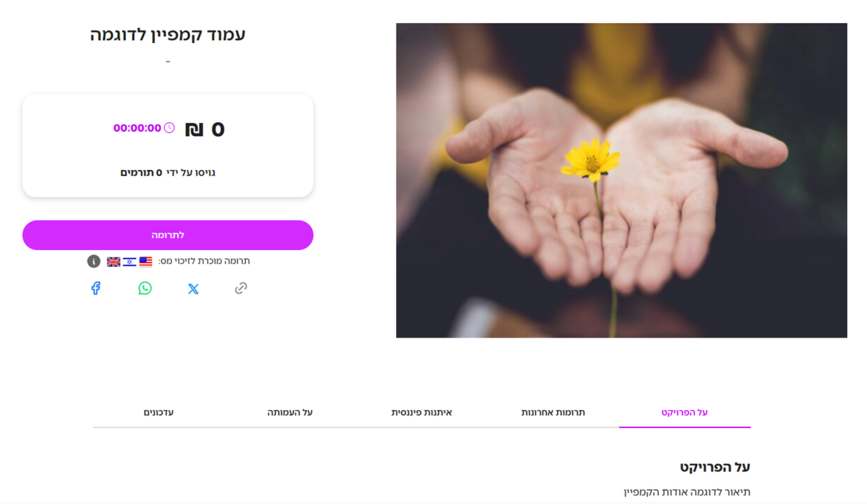Click the 00:00:00 countdown timer

137,128
